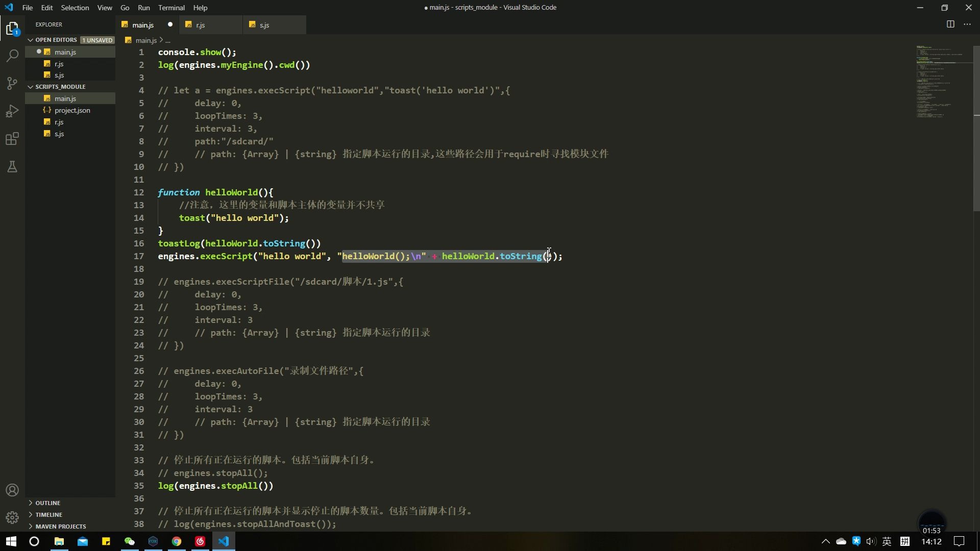Open the Testing flask view
Viewport: 980px width, 551px height.
pyautogui.click(x=12, y=166)
